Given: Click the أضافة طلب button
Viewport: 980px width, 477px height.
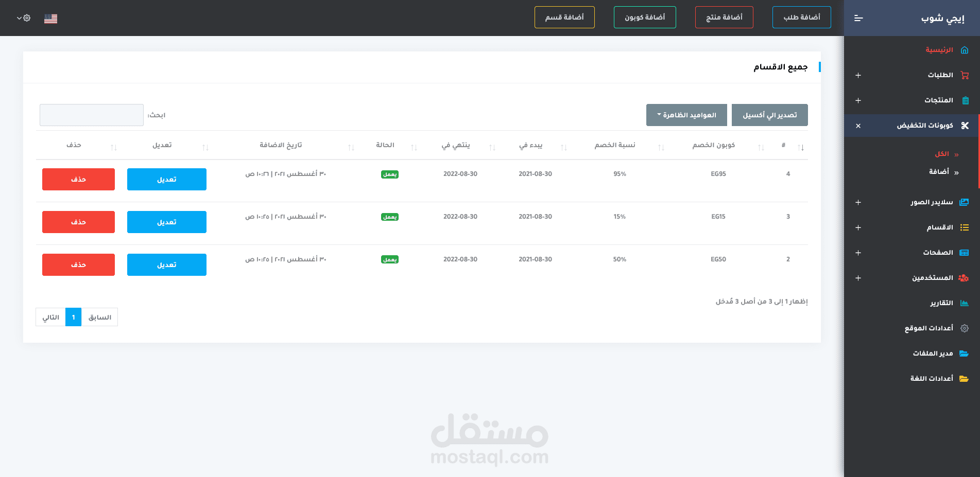Looking at the screenshot, I should coord(802,17).
